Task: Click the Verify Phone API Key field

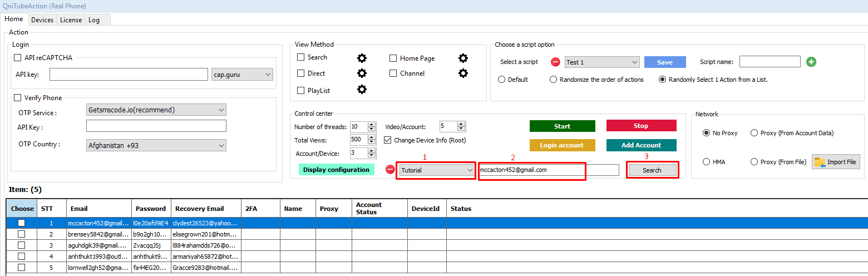Action: tap(156, 126)
